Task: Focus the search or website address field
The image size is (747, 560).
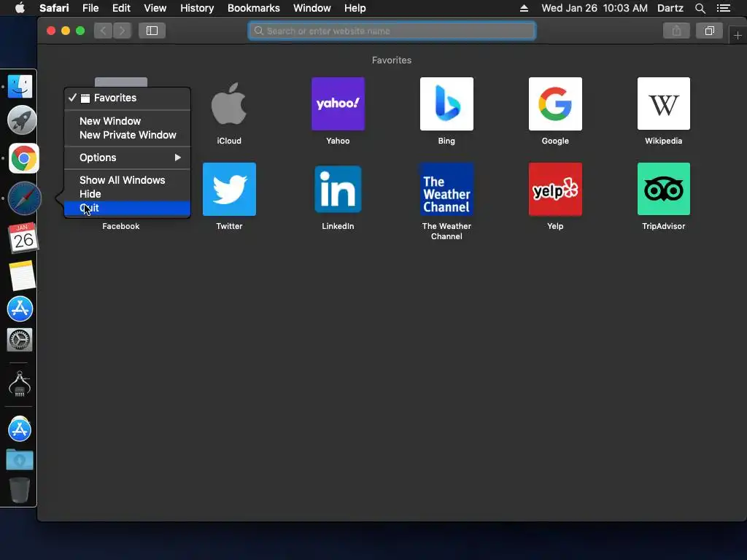Action: 392,31
